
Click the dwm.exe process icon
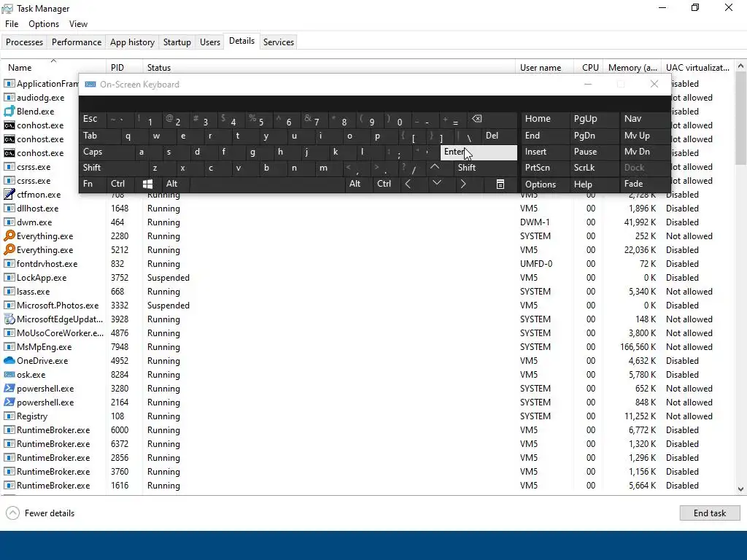coord(9,222)
